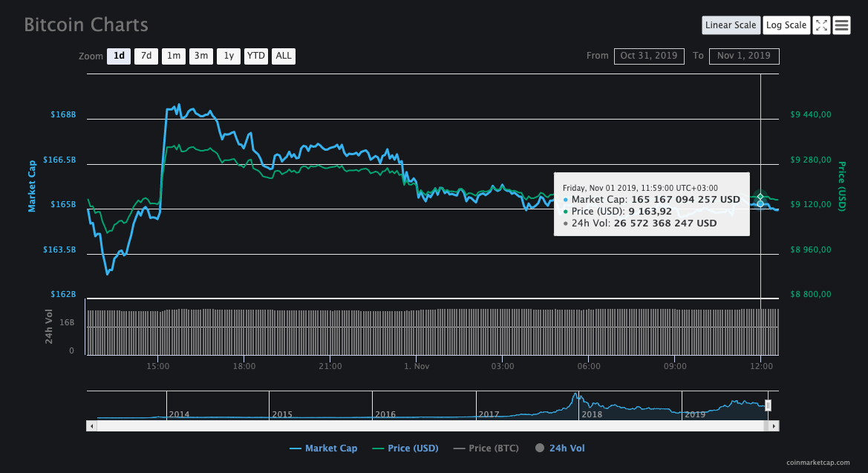
Task: Select the 3m zoom range
Action: (x=201, y=56)
